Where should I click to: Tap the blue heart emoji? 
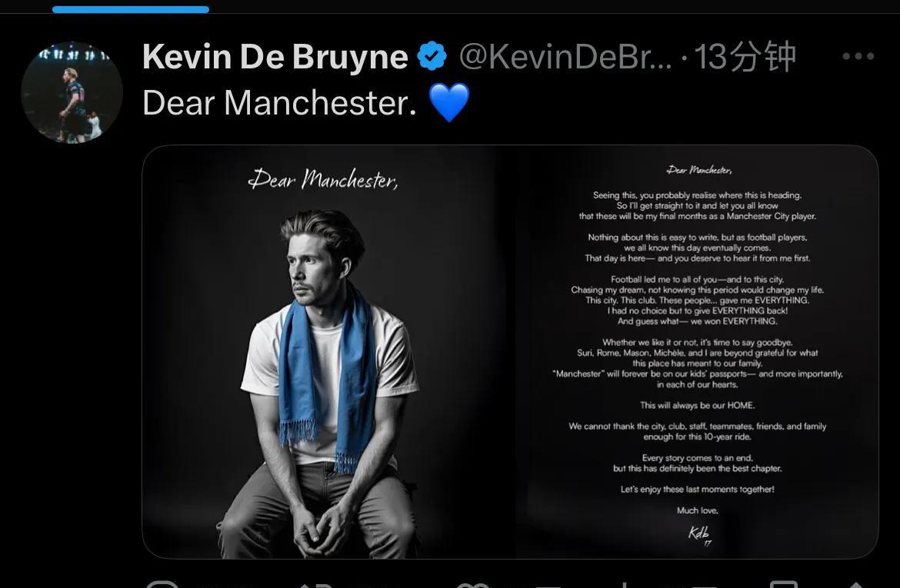tap(449, 103)
